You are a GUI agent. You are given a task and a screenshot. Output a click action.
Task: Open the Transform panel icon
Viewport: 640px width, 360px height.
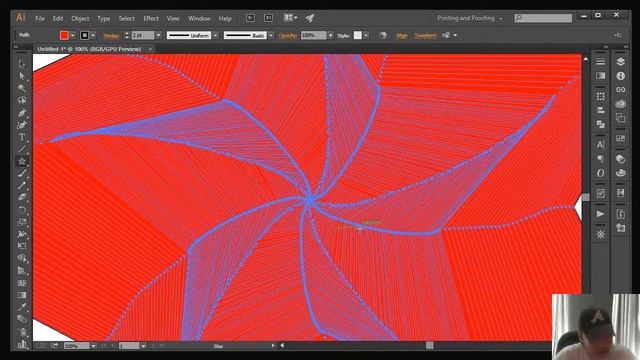tap(600, 96)
